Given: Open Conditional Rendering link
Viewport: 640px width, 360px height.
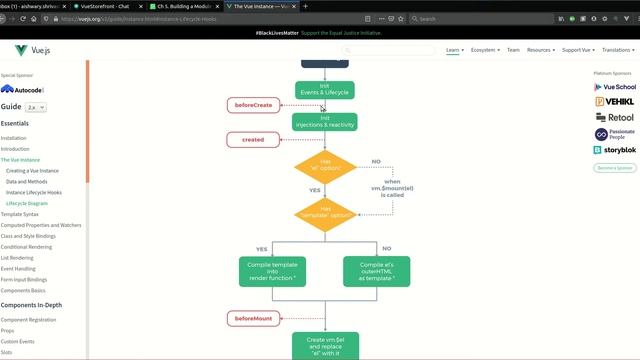Looking at the screenshot, I should (26, 247).
